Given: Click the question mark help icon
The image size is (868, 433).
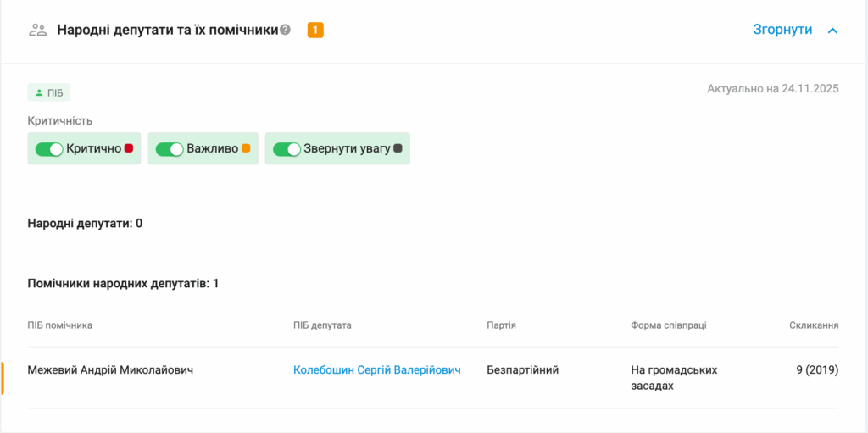Looking at the screenshot, I should point(286,30).
